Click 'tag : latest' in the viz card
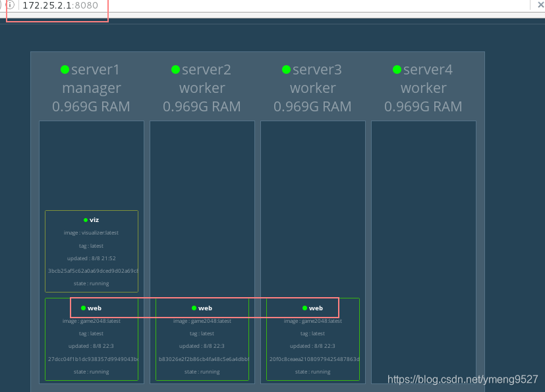 (x=91, y=246)
